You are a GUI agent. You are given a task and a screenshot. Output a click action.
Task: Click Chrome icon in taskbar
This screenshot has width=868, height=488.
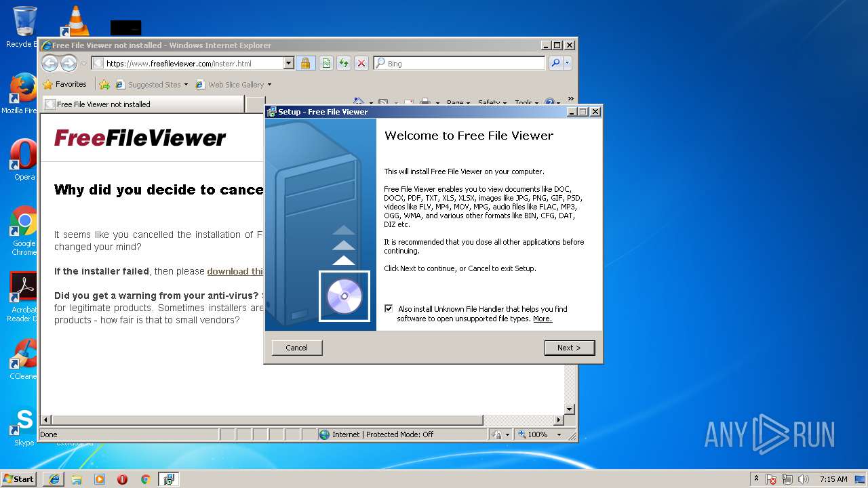145,479
